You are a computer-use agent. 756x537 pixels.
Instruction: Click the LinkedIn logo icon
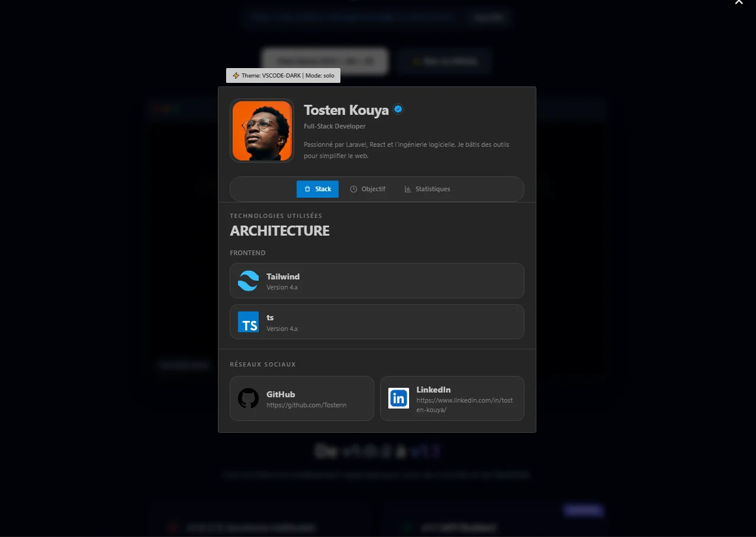tap(398, 398)
